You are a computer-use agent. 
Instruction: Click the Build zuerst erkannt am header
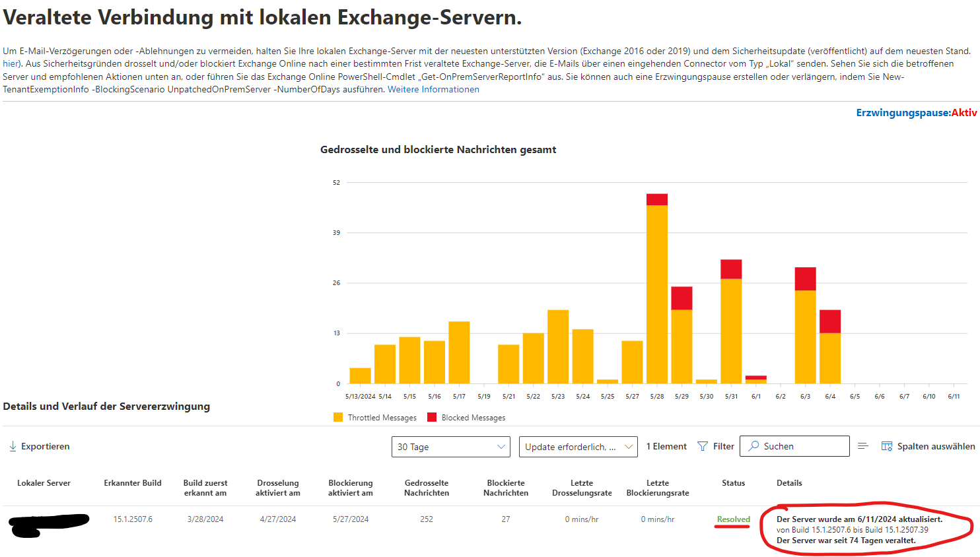point(205,488)
